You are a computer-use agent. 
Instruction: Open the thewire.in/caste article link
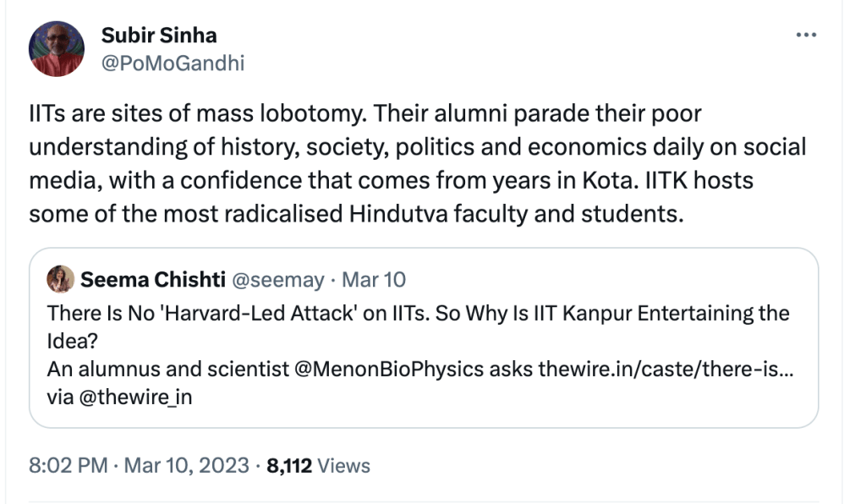(665, 368)
